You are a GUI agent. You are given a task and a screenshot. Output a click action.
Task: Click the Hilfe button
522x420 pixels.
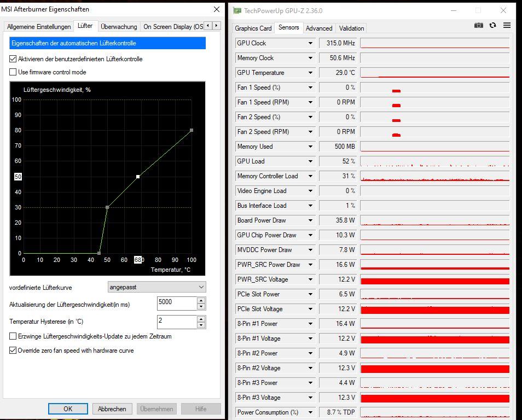(201, 409)
